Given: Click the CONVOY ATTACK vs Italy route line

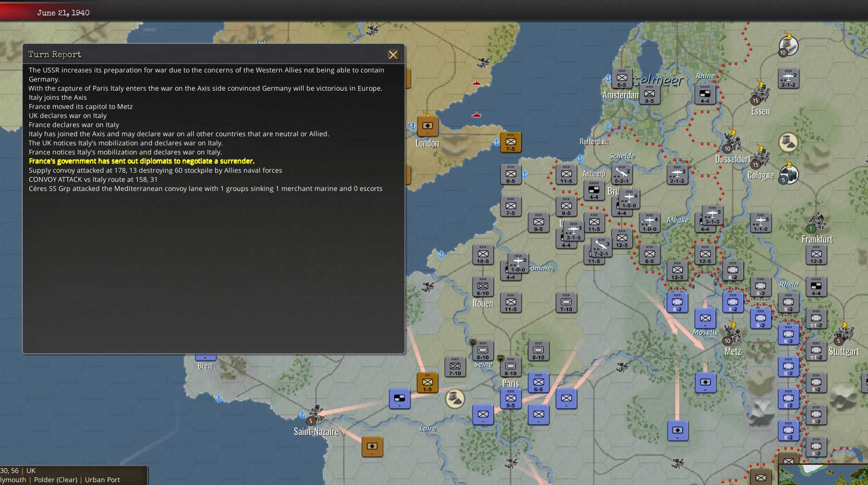Looking at the screenshot, I should [x=93, y=179].
